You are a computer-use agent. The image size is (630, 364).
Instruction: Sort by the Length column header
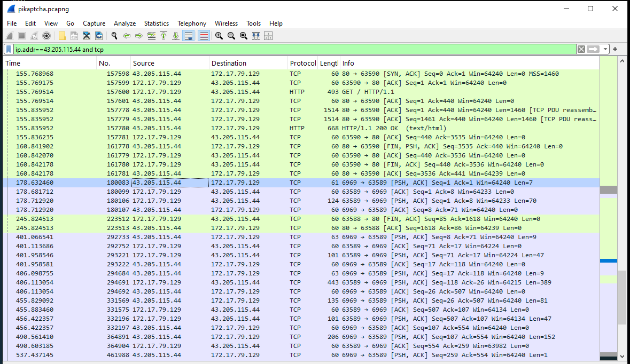click(x=329, y=63)
